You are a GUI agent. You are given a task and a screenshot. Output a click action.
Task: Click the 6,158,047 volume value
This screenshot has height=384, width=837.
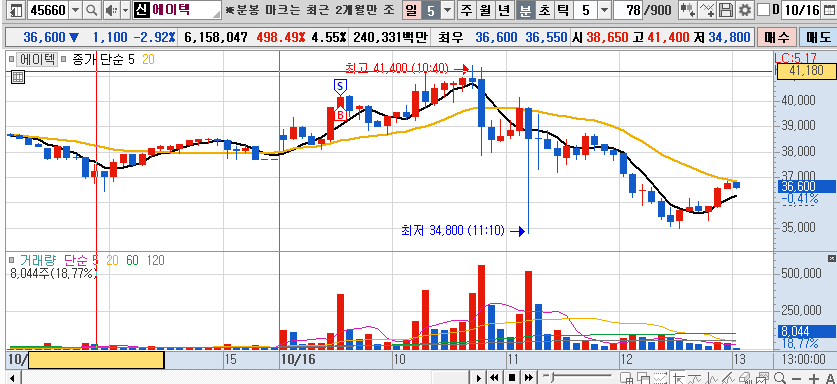(x=216, y=37)
